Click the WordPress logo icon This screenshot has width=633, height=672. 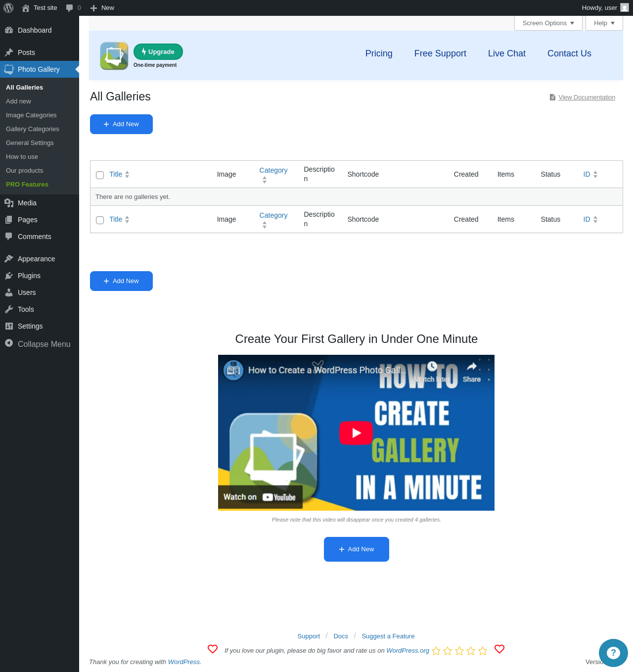click(x=8, y=8)
